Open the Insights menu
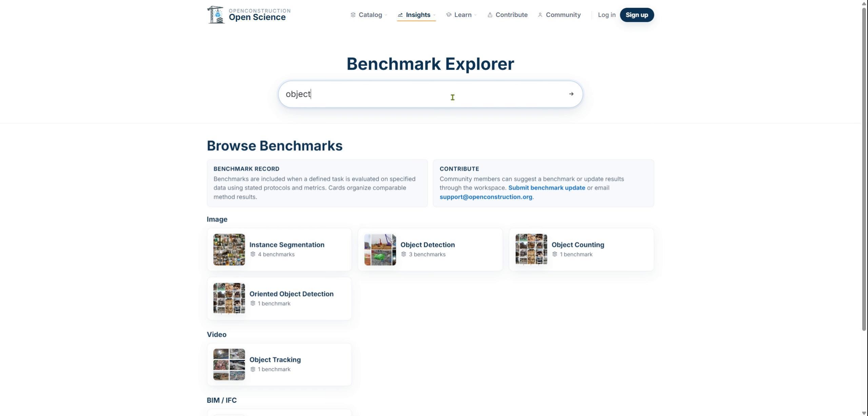 (x=416, y=15)
